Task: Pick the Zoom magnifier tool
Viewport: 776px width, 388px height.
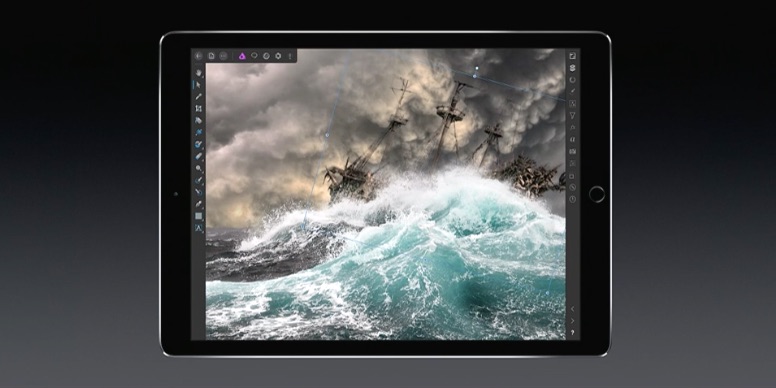Action: (x=199, y=168)
